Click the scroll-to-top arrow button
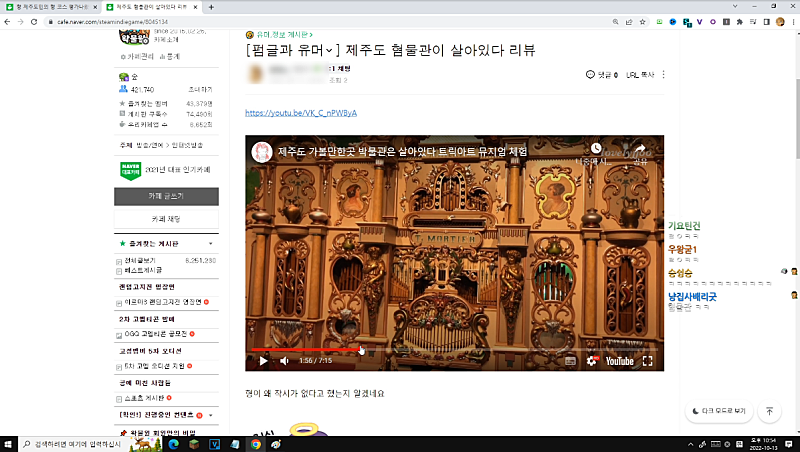This screenshot has width=800, height=452. (769, 411)
